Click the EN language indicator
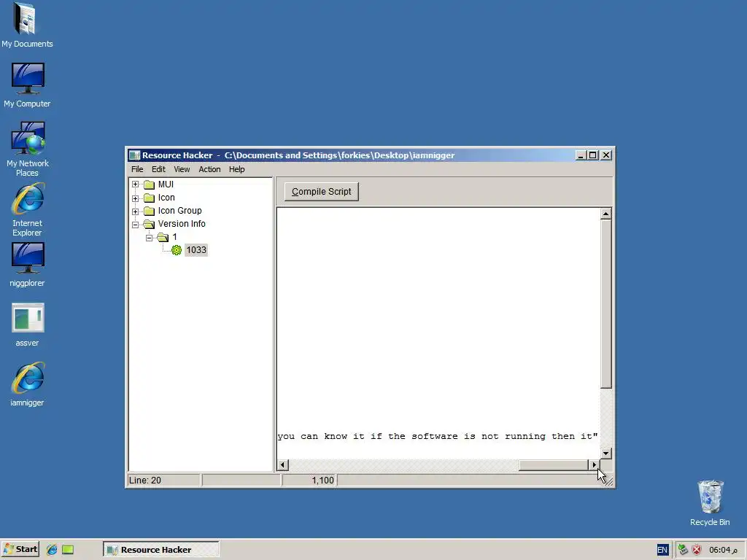The height and width of the screenshot is (560, 747). (x=662, y=550)
